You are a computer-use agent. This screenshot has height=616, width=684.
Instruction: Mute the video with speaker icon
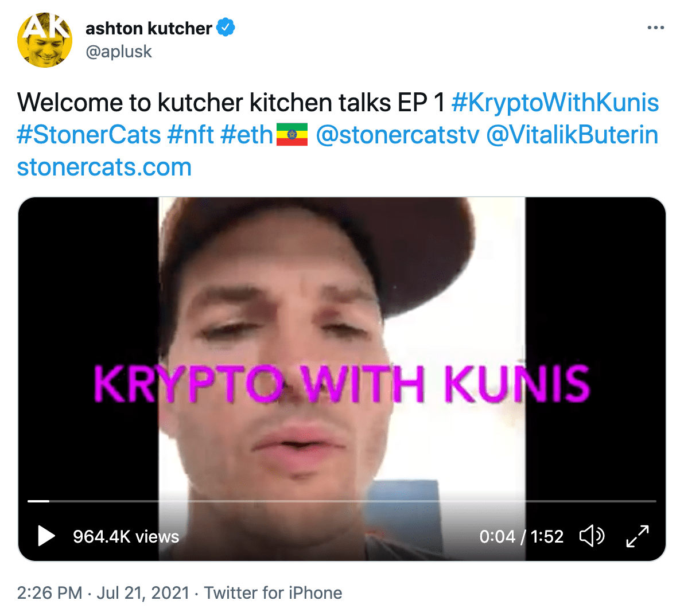tap(592, 536)
